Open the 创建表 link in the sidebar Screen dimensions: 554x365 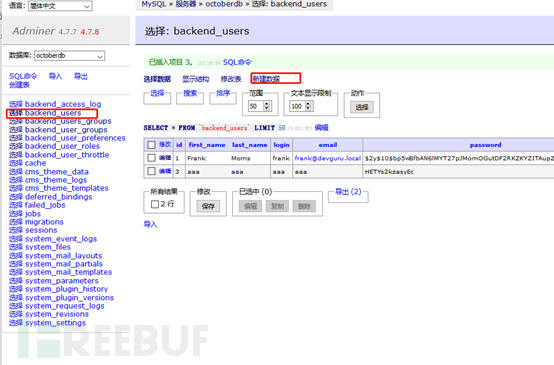click(19, 85)
